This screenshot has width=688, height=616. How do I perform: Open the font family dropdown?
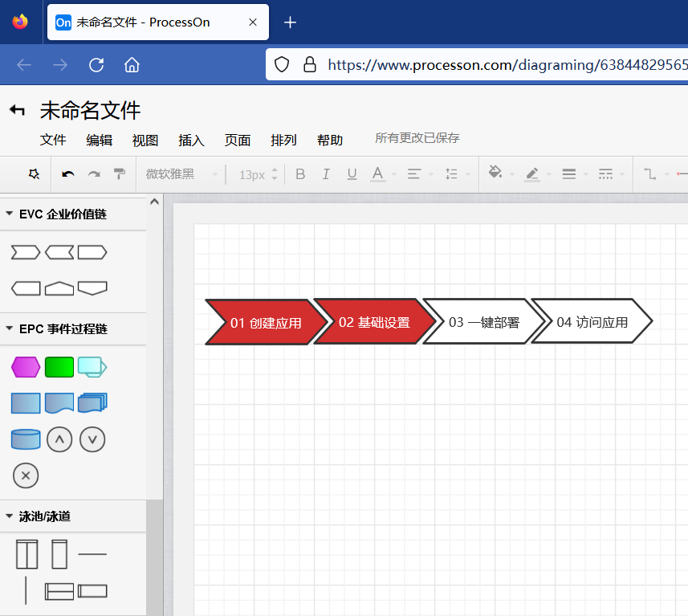(x=172, y=173)
